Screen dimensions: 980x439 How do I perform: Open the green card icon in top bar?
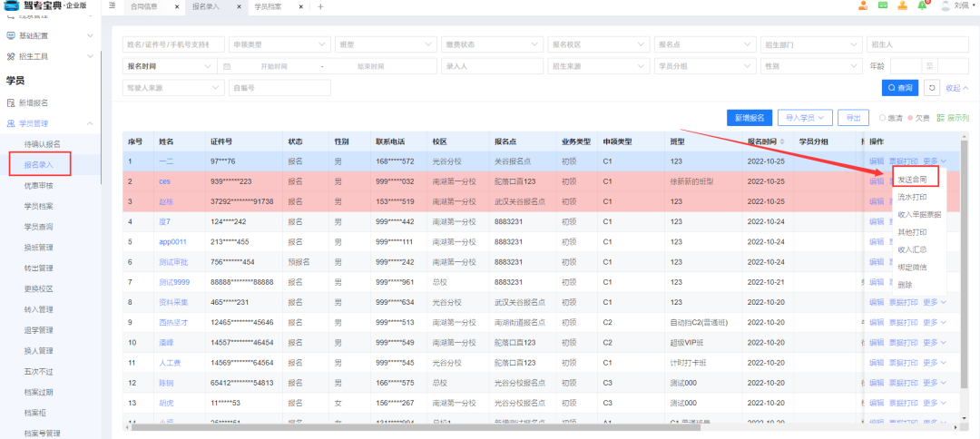883,5
